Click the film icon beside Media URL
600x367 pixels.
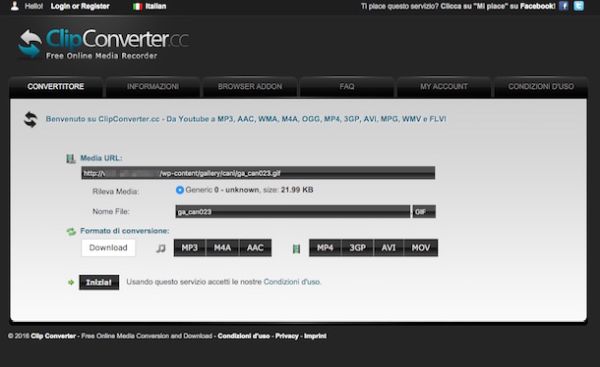71,158
